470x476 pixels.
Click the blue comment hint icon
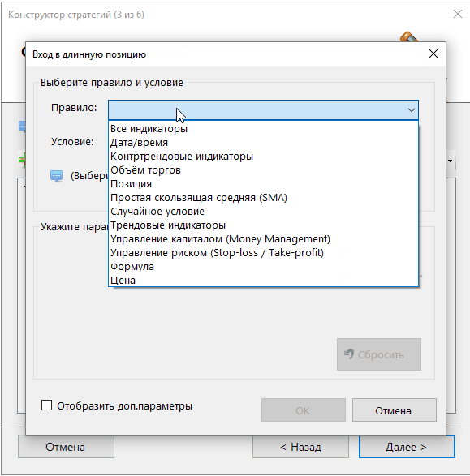[x=57, y=176]
